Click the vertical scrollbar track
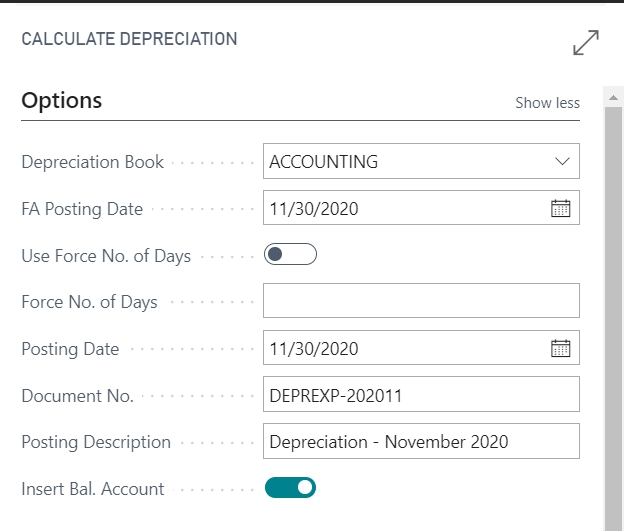Screen dimensions: 624x531 pyautogui.click(x=613, y=318)
